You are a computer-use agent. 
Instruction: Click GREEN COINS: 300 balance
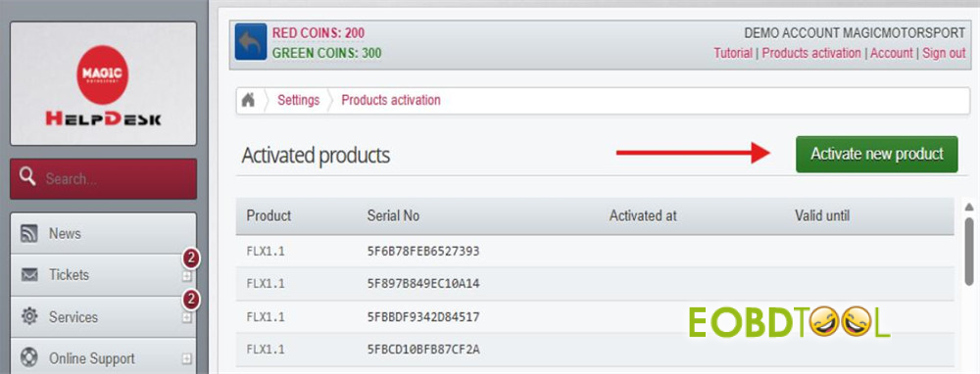pos(327,53)
